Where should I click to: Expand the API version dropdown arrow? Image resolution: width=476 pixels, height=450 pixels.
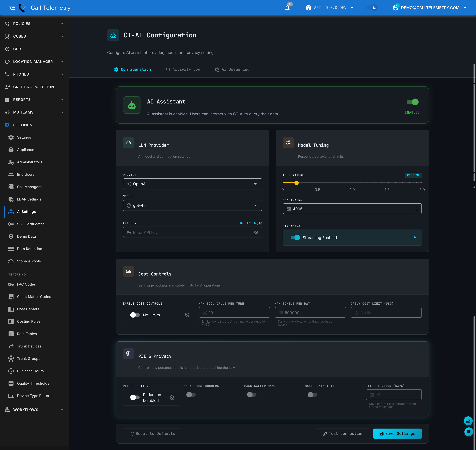352,8
